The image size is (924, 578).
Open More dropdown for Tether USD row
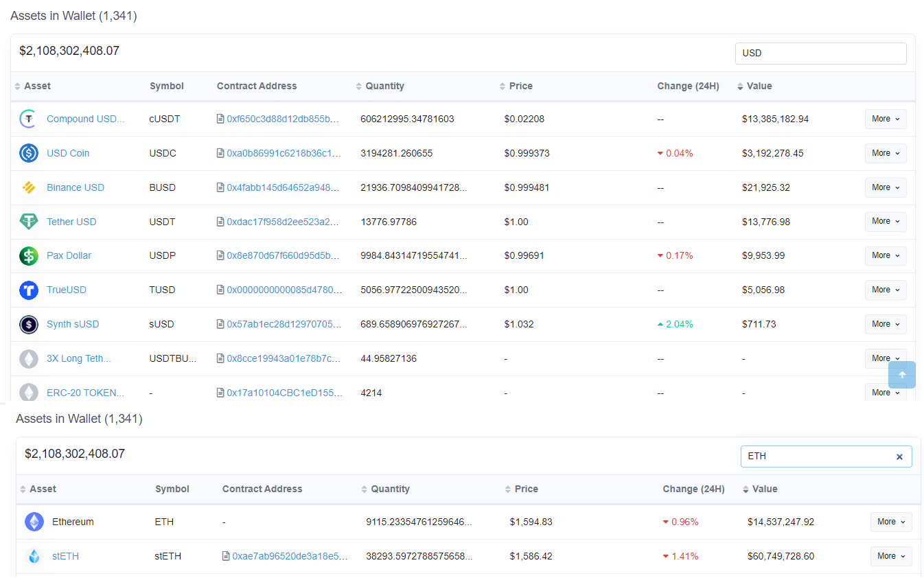point(886,222)
